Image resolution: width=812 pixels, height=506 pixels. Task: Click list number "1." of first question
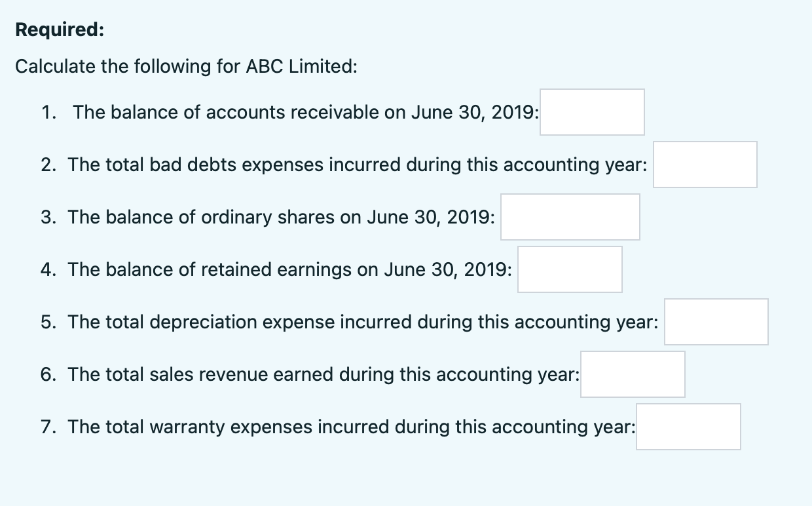pyautogui.click(x=48, y=113)
